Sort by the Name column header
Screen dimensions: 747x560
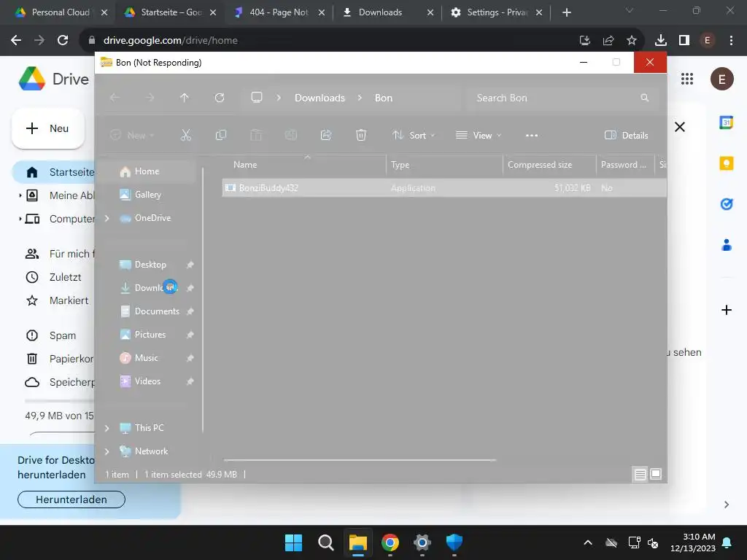304,165
